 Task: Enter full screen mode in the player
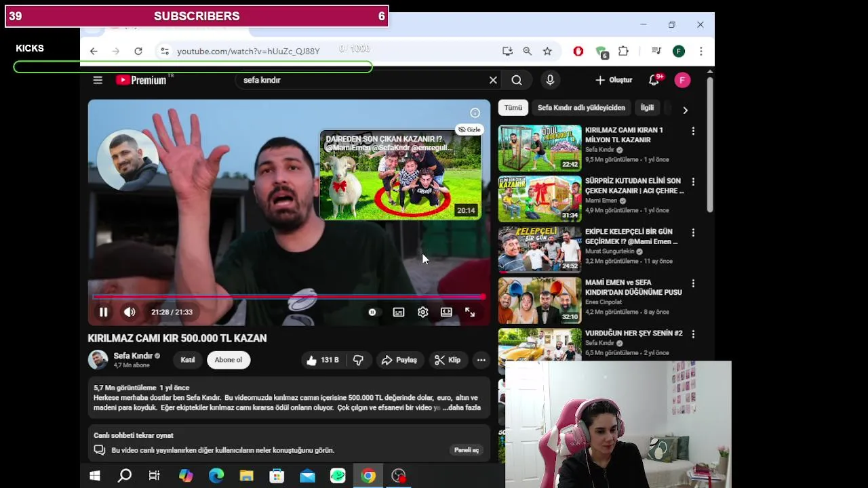pos(470,312)
